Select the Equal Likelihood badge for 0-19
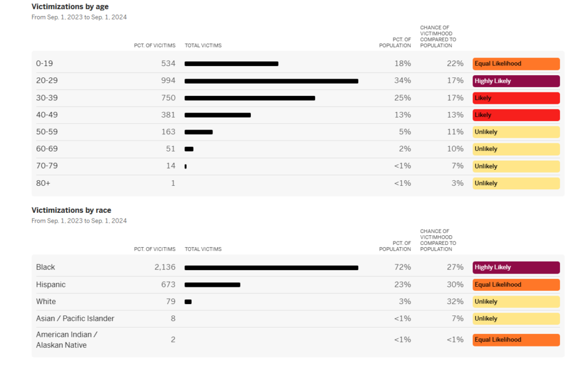This screenshot has height=366, width=588. tap(516, 64)
